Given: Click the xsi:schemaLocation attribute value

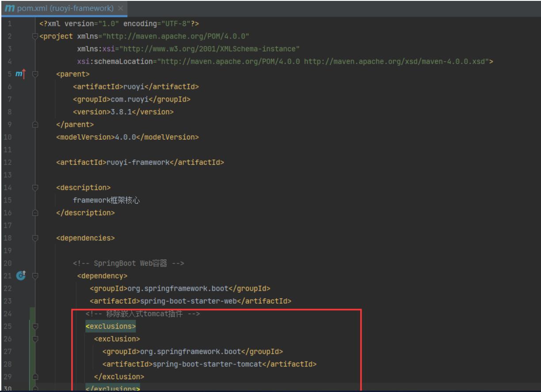Looking at the screenshot, I should tap(323, 61).
